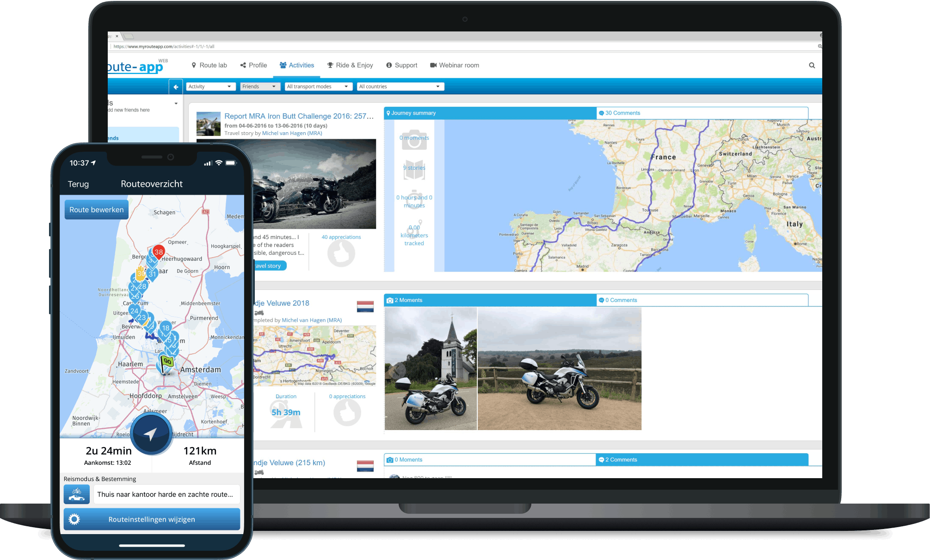Collapse the filter sidebar with back arrow
The height and width of the screenshot is (560, 930).
tap(176, 86)
